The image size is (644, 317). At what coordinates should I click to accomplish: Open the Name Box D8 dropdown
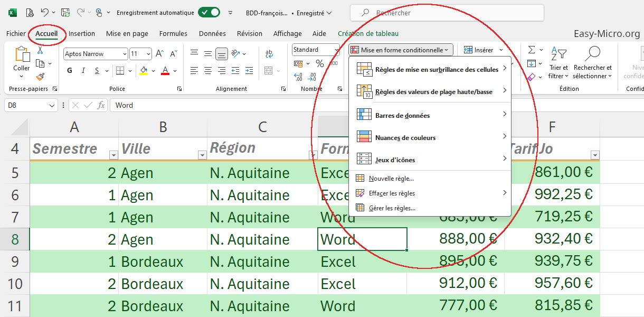pos(52,105)
